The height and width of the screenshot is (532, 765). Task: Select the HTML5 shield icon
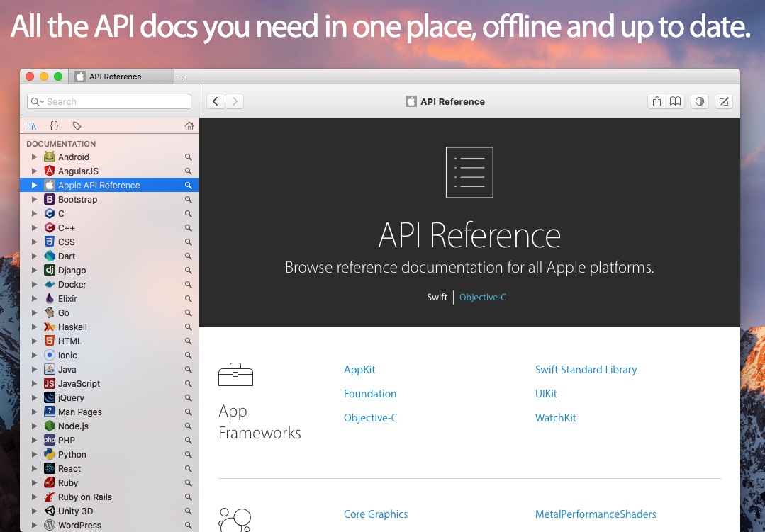50,341
